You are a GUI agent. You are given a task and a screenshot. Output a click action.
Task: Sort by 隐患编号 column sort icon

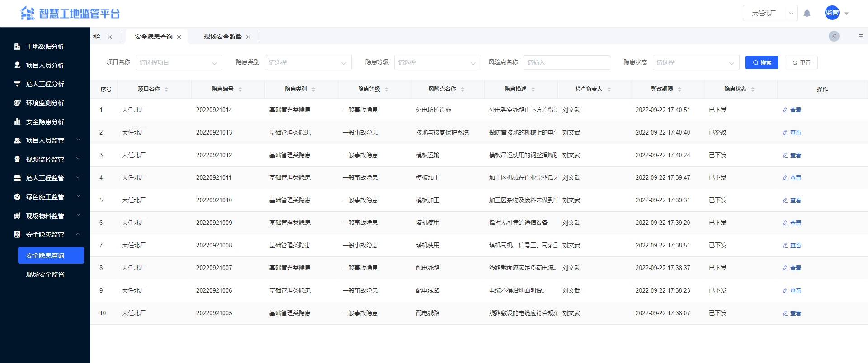(240, 89)
